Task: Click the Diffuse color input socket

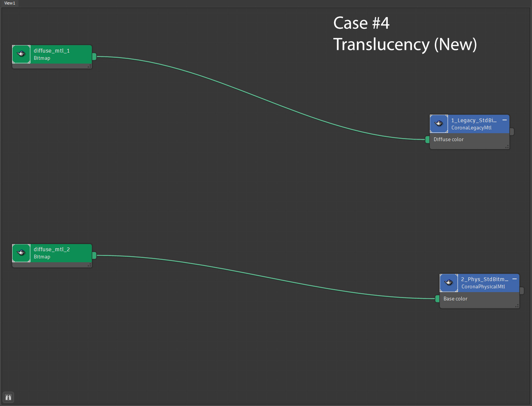Action: point(427,140)
